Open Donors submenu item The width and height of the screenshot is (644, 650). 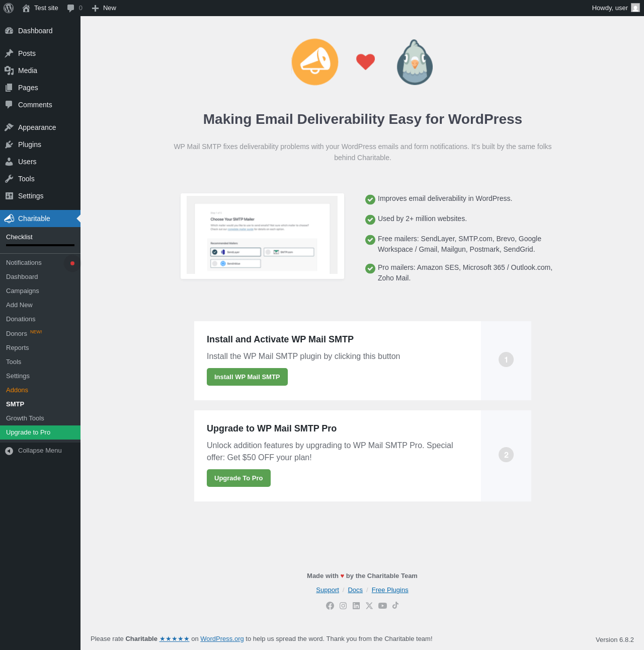pos(17,334)
